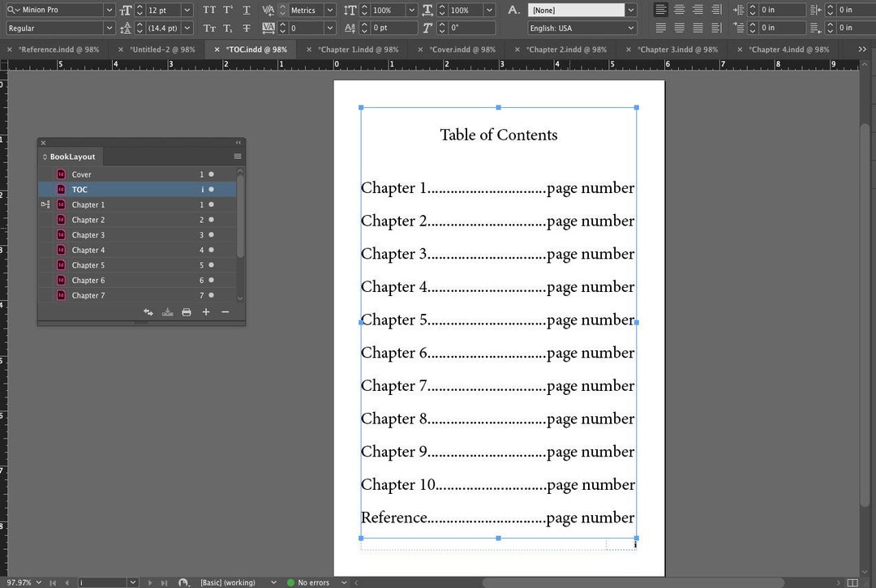
Task: Toggle Underline formatting button
Action: click(247, 10)
